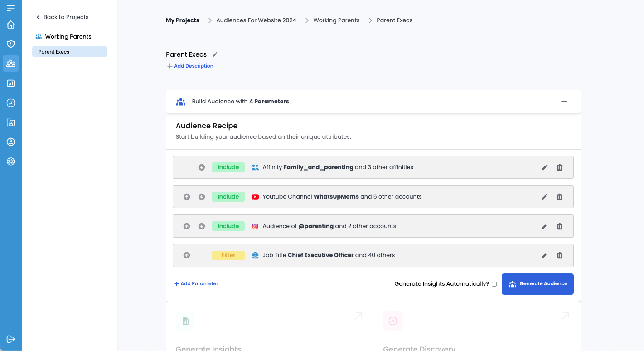Edit the Parent Execs name pencil icon
The image size is (644, 351).
(x=215, y=54)
